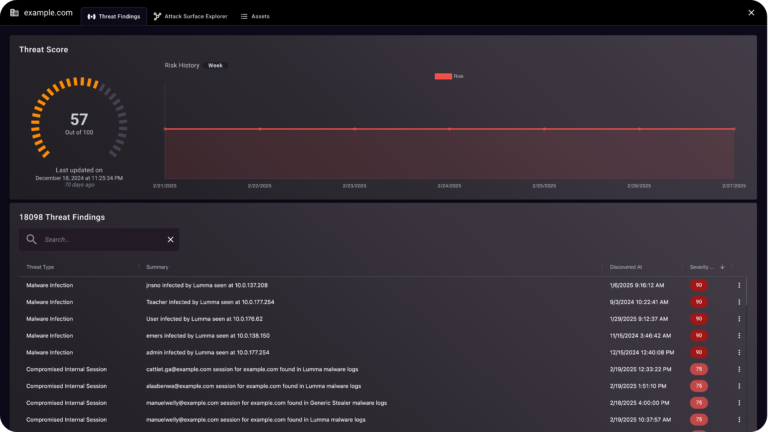
Task: Click severity 75 badge on cattiet.ga row
Action: [698, 369]
